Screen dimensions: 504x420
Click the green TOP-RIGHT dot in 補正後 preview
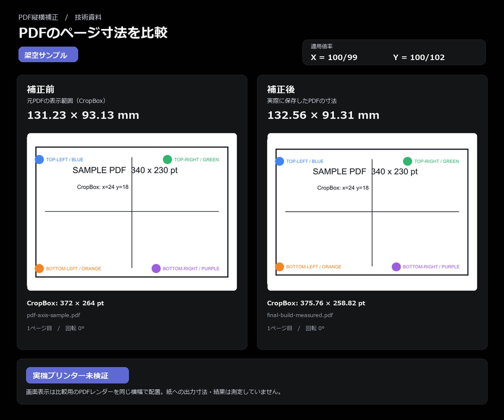click(408, 161)
